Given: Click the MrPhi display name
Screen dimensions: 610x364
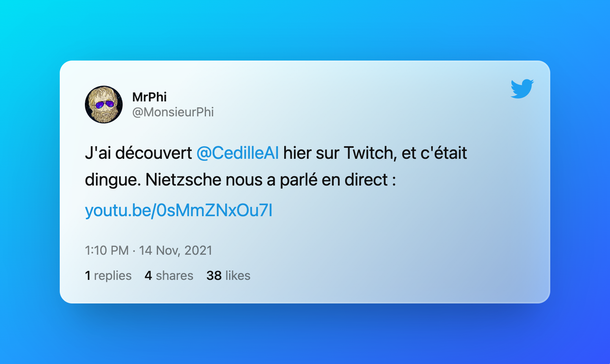Looking at the screenshot, I should point(149,97).
